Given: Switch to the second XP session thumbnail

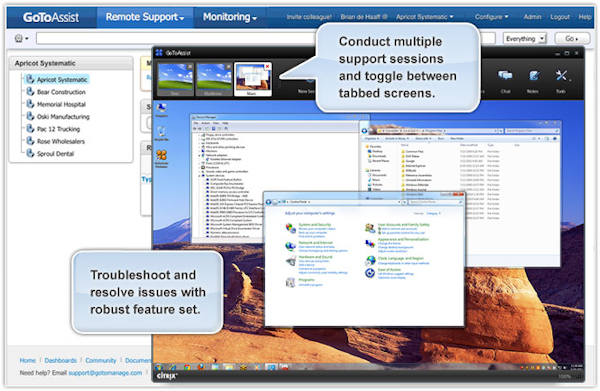Looking at the screenshot, I should [x=214, y=80].
